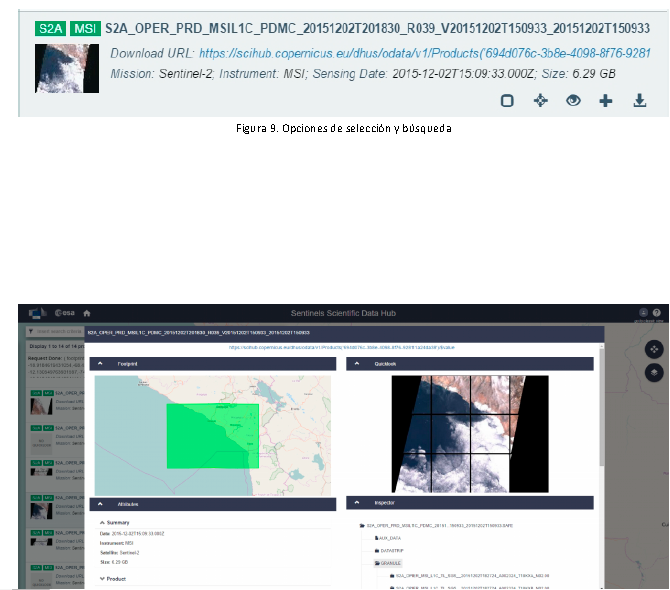The height and width of the screenshot is (590, 670).
Task: Collapse the Footprint panel
Action: tap(100, 364)
